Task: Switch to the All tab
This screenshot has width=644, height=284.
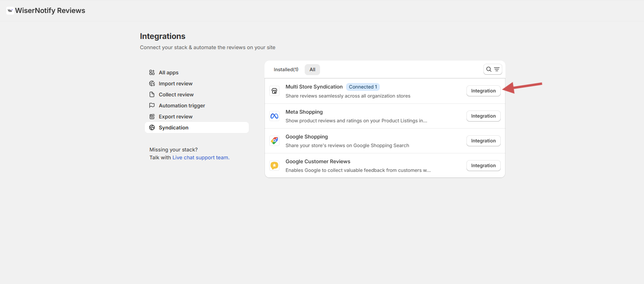Action: 312,70
